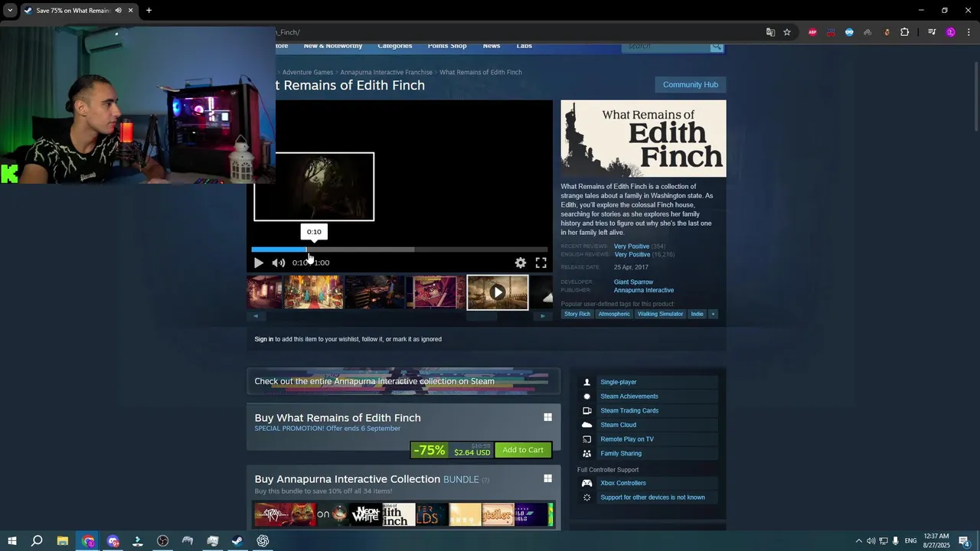Screen dimensions: 980x551
Task: Select the Story Rich tag
Action: [577, 314]
